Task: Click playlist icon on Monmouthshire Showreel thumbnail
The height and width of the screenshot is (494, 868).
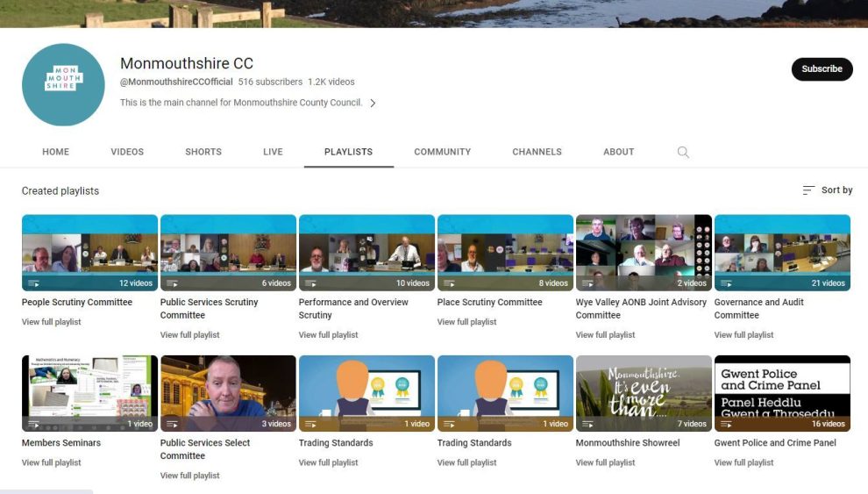Action: (587, 424)
